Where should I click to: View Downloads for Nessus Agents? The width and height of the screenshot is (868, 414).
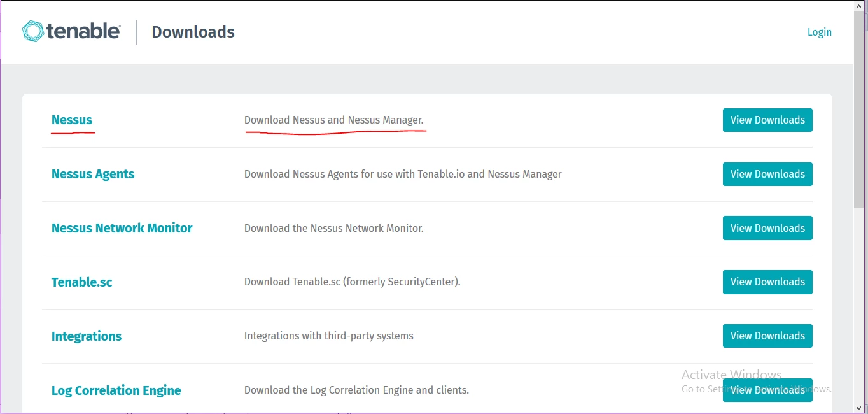point(767,174)
